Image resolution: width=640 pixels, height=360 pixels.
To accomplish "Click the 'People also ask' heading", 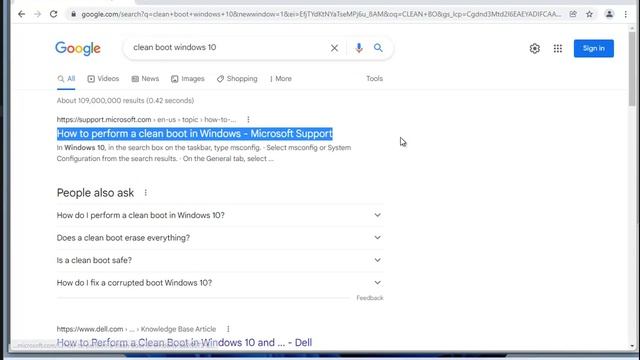I will [x=95, y=193].
